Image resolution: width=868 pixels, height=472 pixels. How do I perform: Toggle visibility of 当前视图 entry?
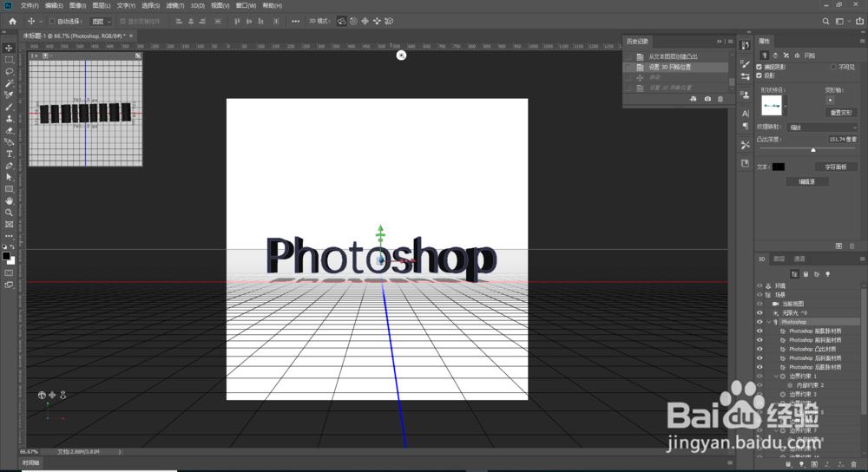pos(759,304)
